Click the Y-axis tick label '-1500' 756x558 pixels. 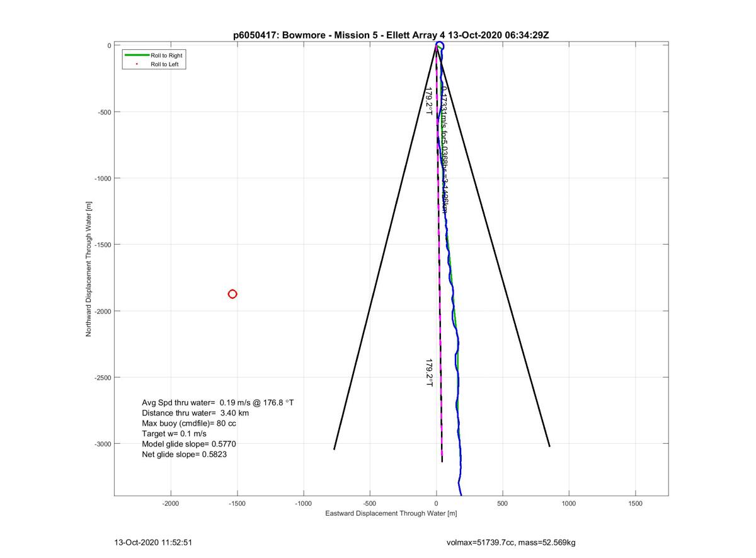click(x=102, y=245)
